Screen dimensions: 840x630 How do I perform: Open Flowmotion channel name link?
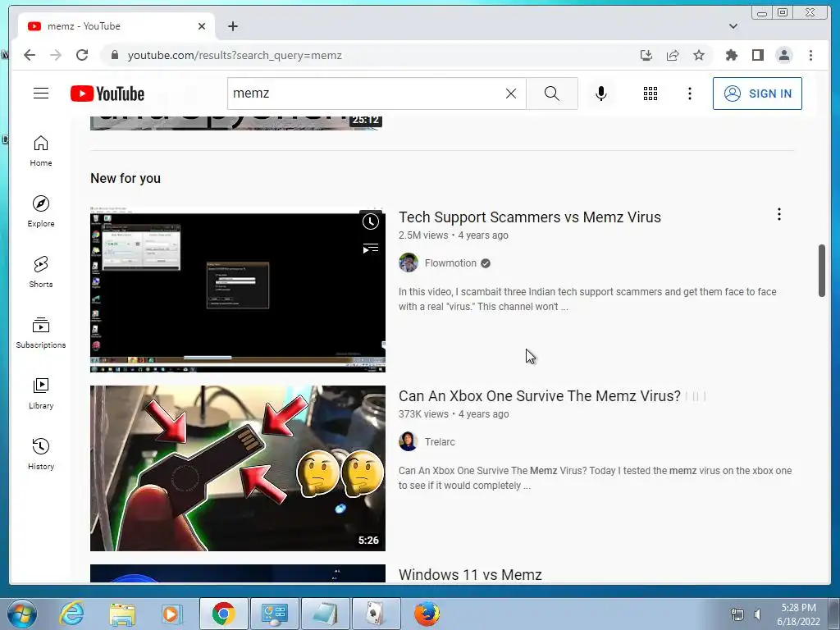tap(450, 263)
